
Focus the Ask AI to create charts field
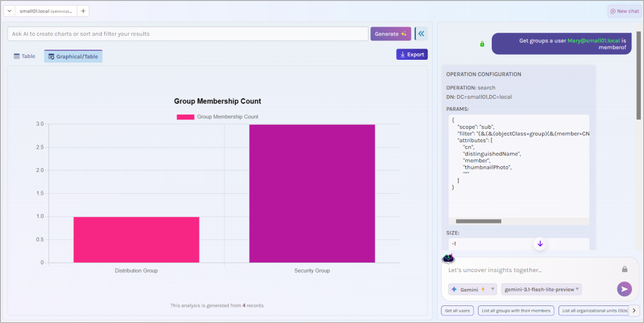click(187, 34)
